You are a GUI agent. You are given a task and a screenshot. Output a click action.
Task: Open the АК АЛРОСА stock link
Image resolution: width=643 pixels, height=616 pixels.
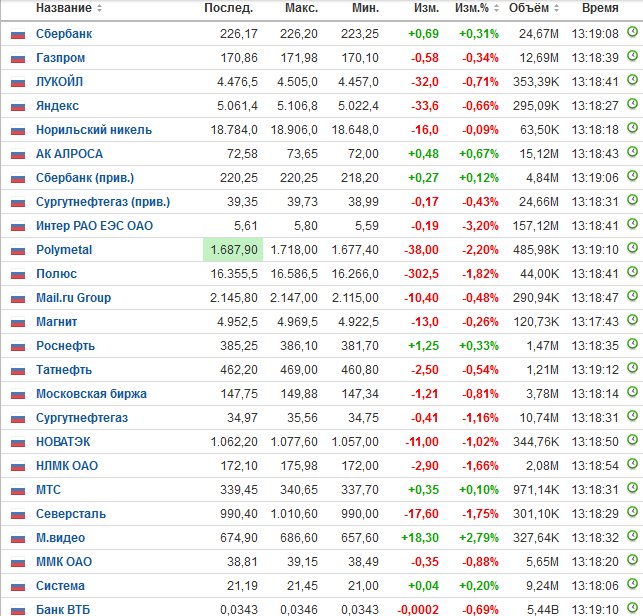(69, 154)
